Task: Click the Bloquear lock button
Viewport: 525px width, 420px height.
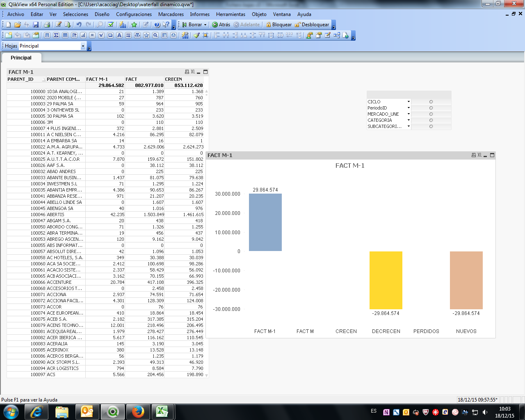Action: 279,25
